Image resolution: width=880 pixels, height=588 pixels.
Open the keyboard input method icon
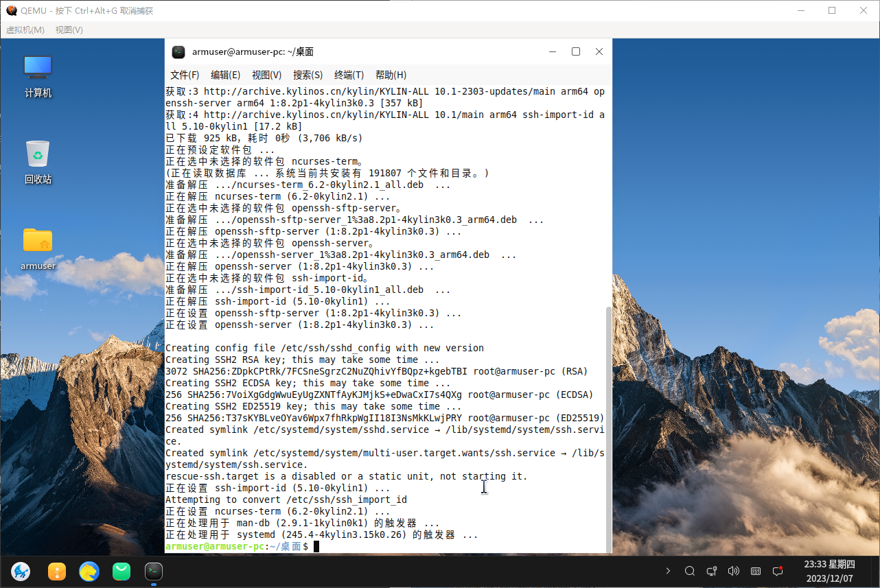(x=756, y=571)
